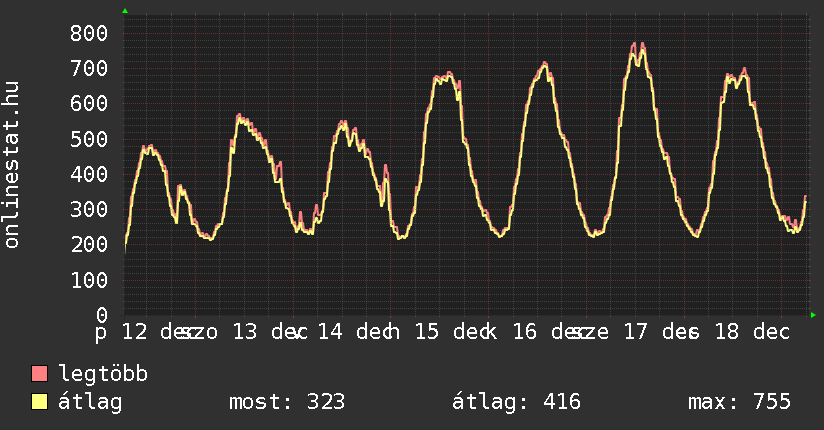Click the vertical onlinestat.hu label

(x=13, y=165)
